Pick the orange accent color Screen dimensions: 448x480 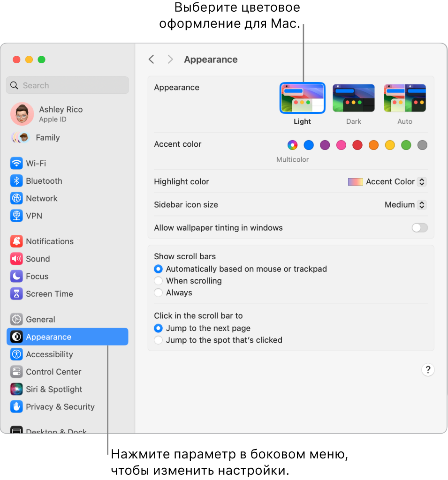[373, 145]
